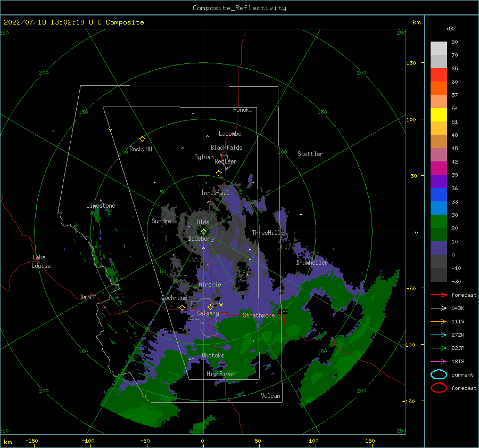Viewport: 479px width, 448px height.
Task: Click the red forecast ellipse in legend
Action: pyautogui.click(x=439, y=388)
